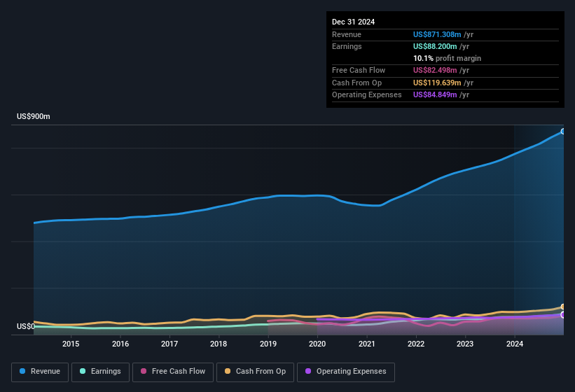Select the 2021 x-axis label
This screenshot has height=392, width=575.
(367, 344)
